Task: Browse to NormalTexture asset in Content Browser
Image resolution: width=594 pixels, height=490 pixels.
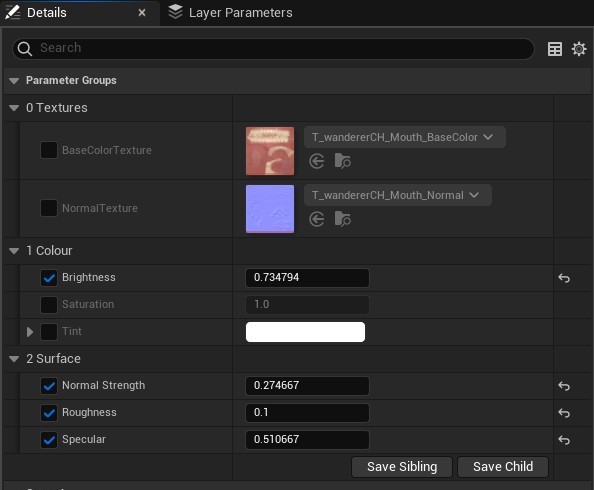Action: (x=342, y=219)
